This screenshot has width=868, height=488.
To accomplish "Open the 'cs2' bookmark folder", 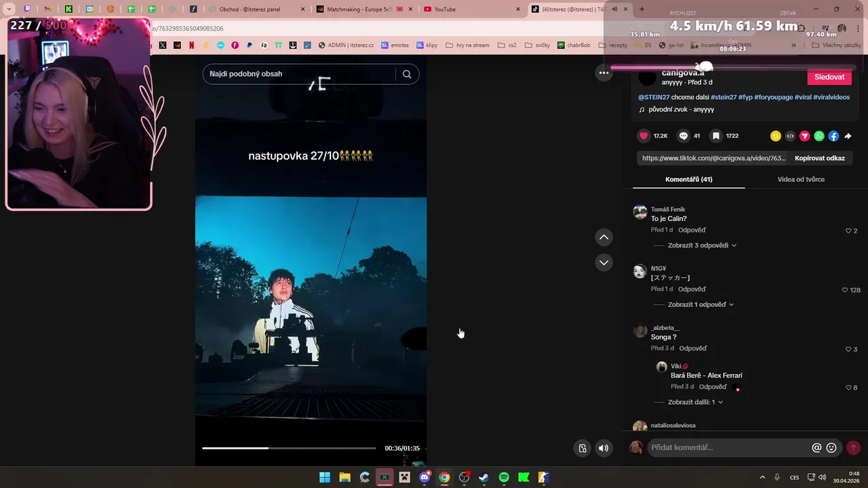I will coord(507,45).
